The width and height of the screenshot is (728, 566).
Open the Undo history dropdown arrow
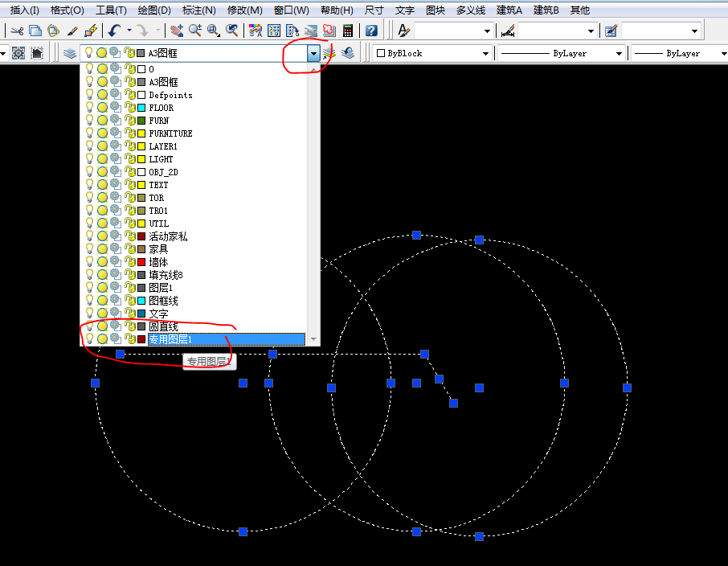coord(129,31)
